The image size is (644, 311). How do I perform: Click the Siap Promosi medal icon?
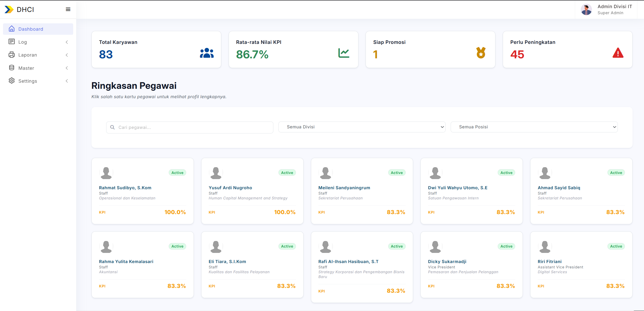pos(481,53)
